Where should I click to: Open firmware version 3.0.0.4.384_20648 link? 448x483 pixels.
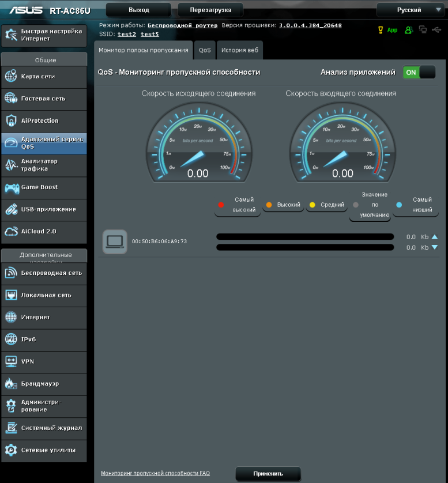310,25
